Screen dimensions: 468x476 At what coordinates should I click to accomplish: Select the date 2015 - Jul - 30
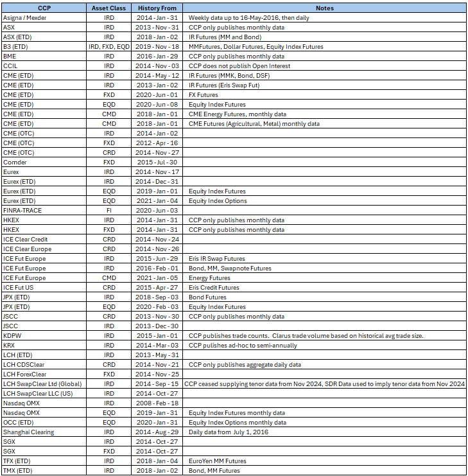(x=157, y=163)
